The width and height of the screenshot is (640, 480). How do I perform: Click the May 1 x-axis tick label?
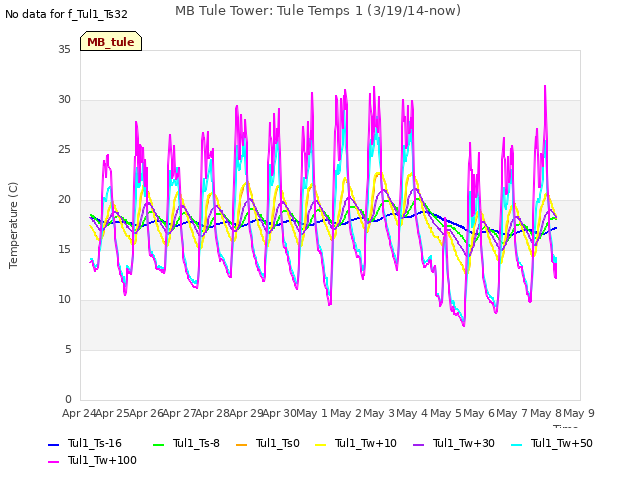[x=312, y=413]
